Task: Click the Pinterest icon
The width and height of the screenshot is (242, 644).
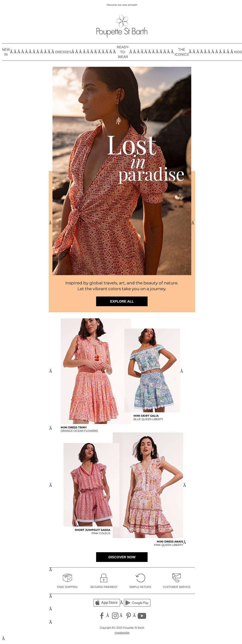Action: pos(128,616)
